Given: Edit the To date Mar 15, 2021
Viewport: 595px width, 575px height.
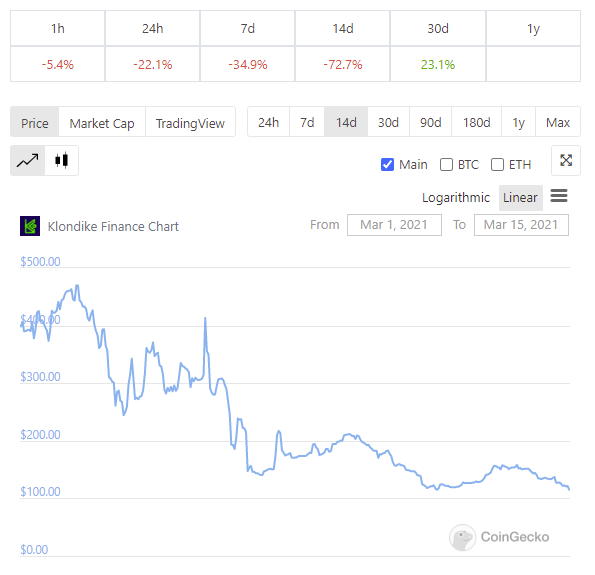Looking at the screenshot, I should pos(521,225).
